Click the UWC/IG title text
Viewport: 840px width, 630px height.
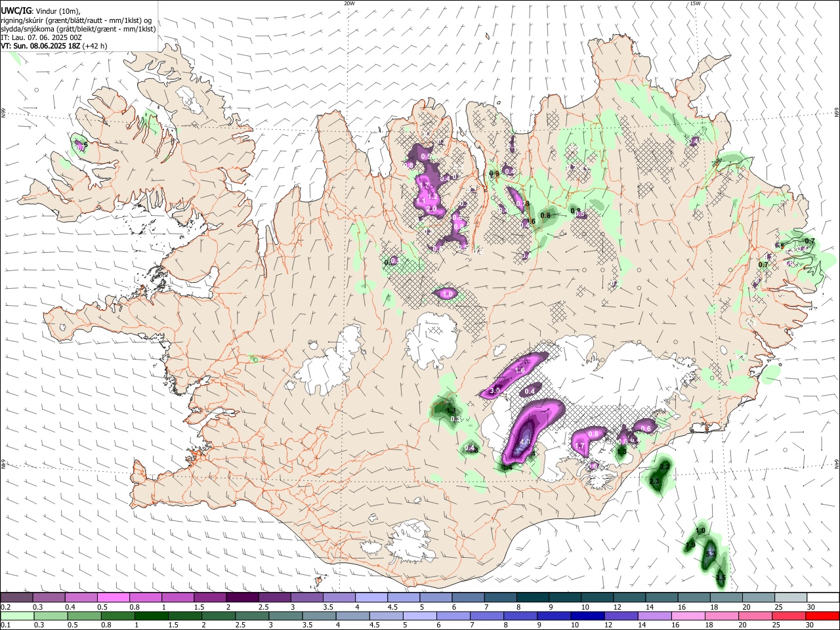pyautogui.click(x=15, y=10)
